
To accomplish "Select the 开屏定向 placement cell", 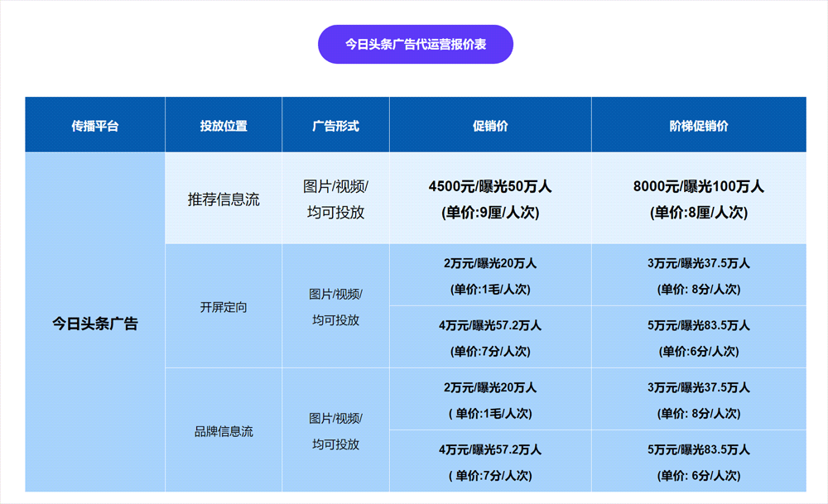I will 224,307.
